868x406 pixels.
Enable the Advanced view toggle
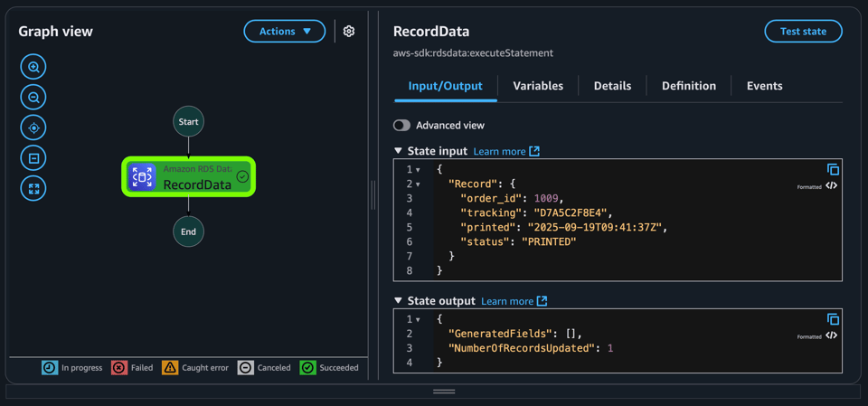pyautogui.click(x=401, y=126)
